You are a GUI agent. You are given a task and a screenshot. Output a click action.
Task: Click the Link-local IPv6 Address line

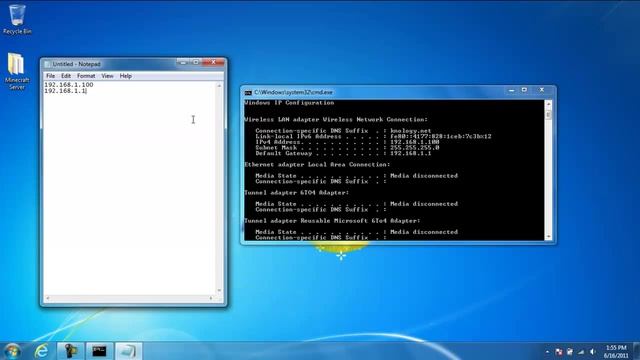[373, 136]
